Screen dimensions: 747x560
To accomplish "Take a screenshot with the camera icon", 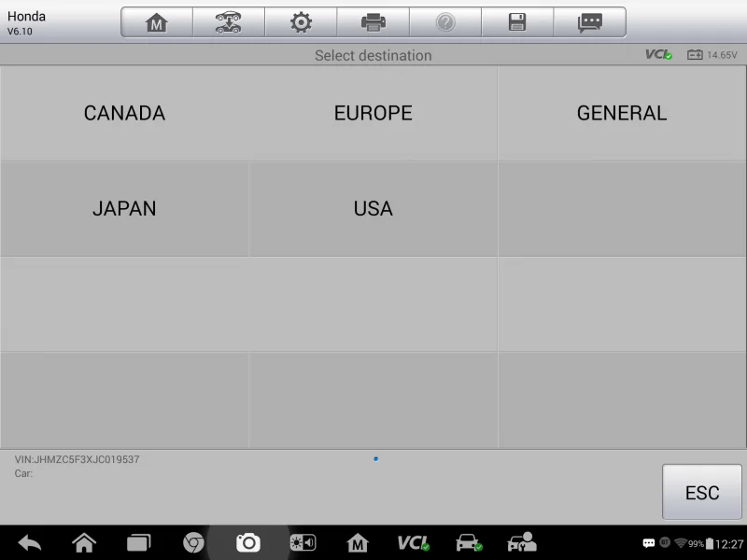I will point(247,542).
